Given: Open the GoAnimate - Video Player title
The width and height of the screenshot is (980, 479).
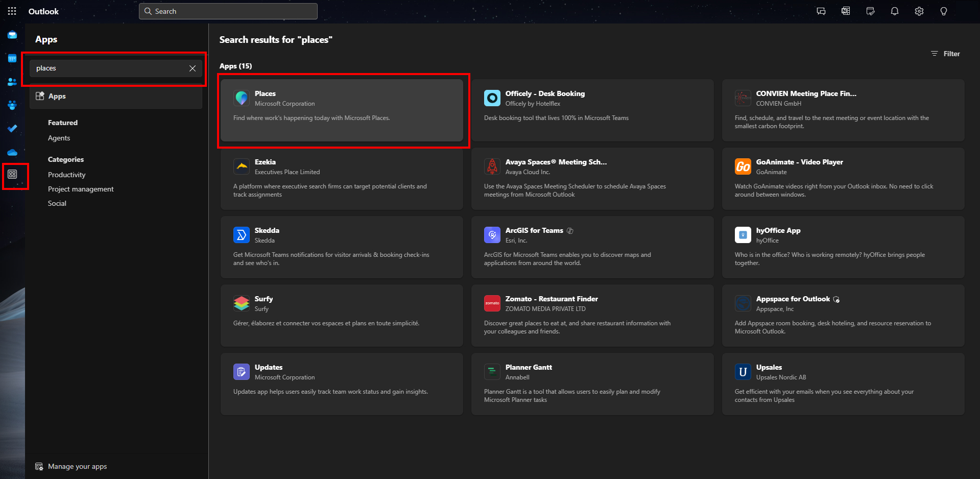Looking at the screenshot, I should tap(800, 162).
